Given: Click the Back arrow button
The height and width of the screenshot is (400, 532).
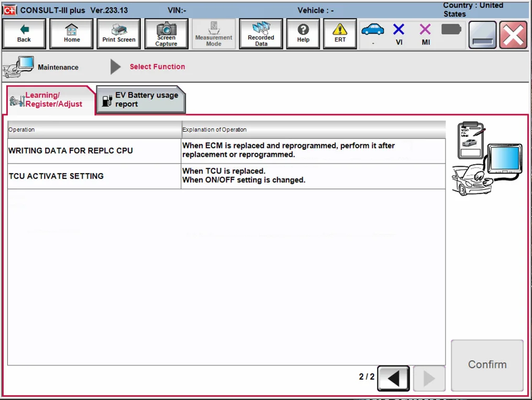Looking at the screenshot, I should [24, 34].
